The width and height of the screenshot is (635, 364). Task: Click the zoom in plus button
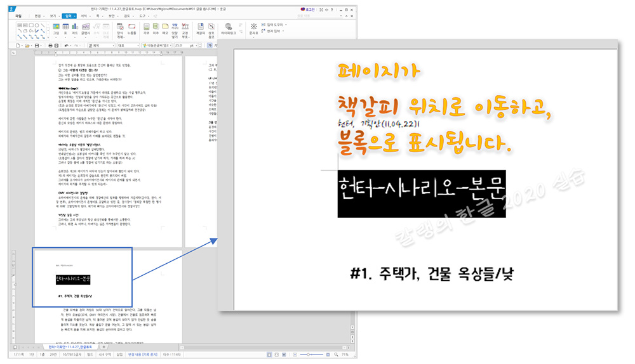click(328, 354)
